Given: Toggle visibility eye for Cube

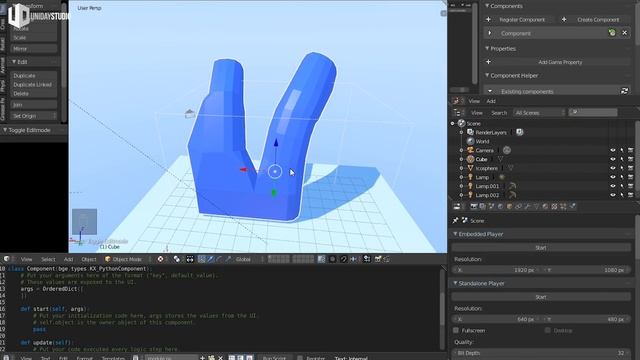Looking at the screenshot, I should click(613, 159).
